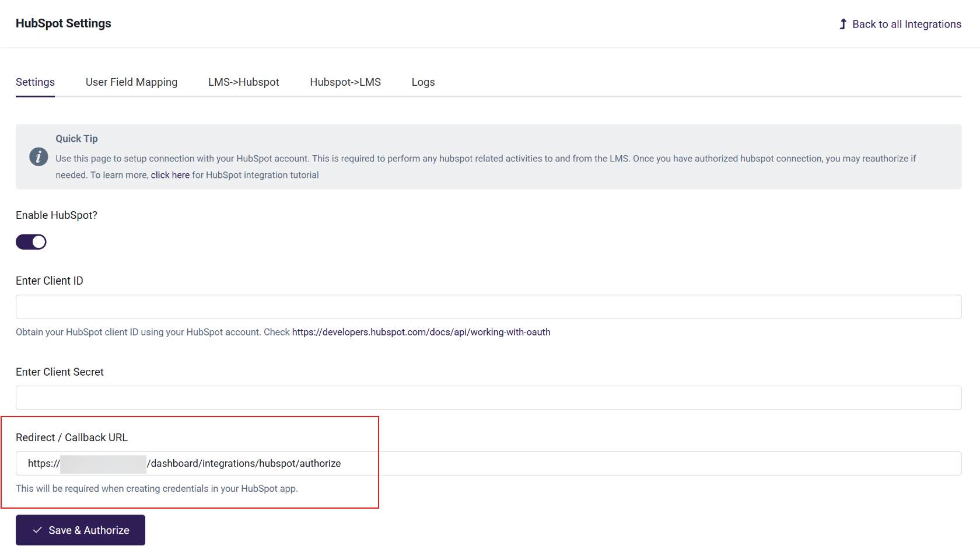The image size is (980, 560).
Task: Click the up arrow icon beside Back to all Integrations
Action: 843,24
